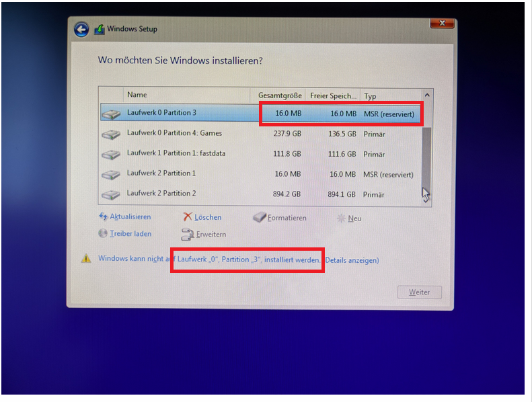
Task: Sort by Freier Speich... column header
Action: (x=333, y=96)
